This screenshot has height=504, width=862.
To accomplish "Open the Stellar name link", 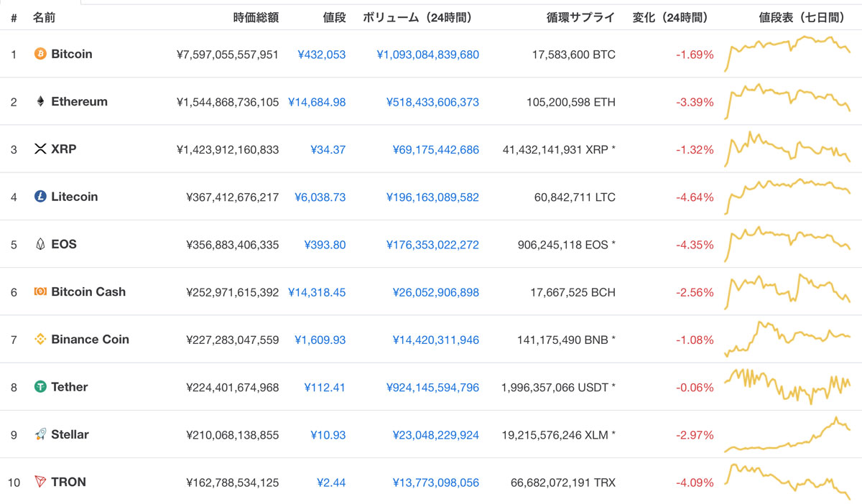I will [x=70, y=434].
